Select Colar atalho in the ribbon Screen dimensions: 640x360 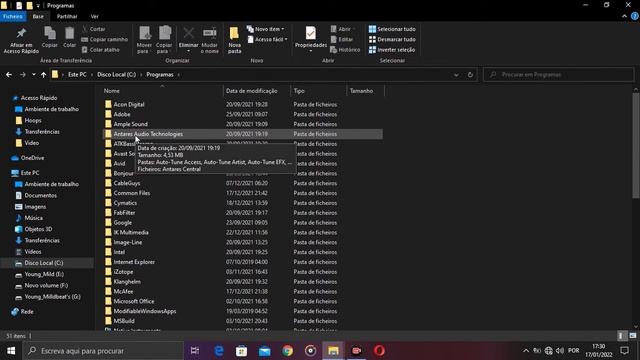click(x=100, y=49)
